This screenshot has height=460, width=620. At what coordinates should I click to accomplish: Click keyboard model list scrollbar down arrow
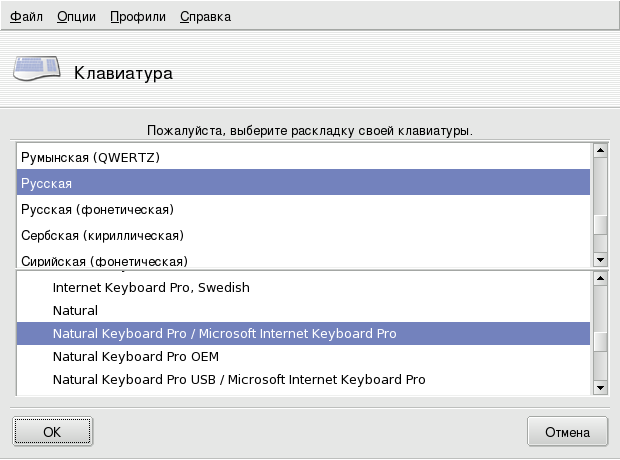pyautogui.click(x=600, y=387)
